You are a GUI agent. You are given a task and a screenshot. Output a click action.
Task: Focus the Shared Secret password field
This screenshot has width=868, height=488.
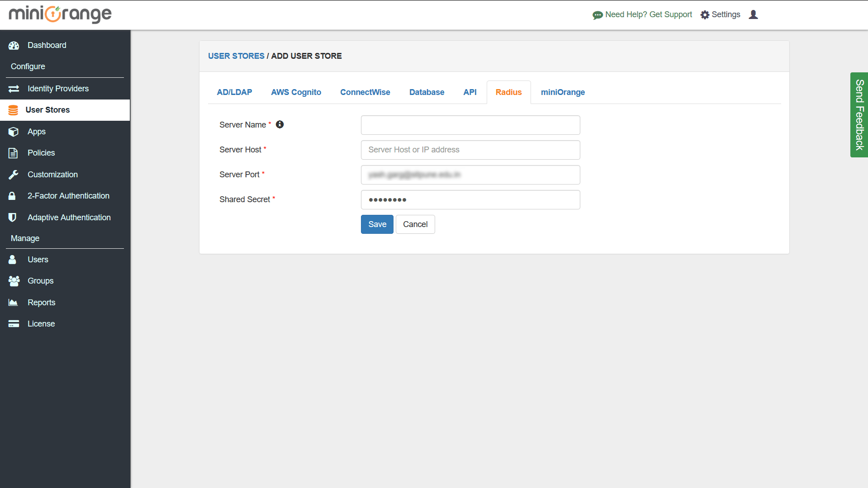470,199
